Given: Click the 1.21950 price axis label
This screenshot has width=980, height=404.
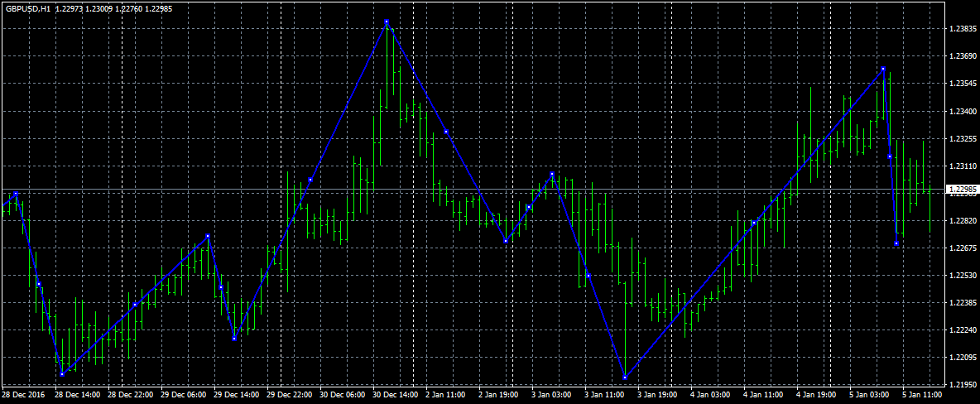Looking at the screenshot, I should [962, 385].
